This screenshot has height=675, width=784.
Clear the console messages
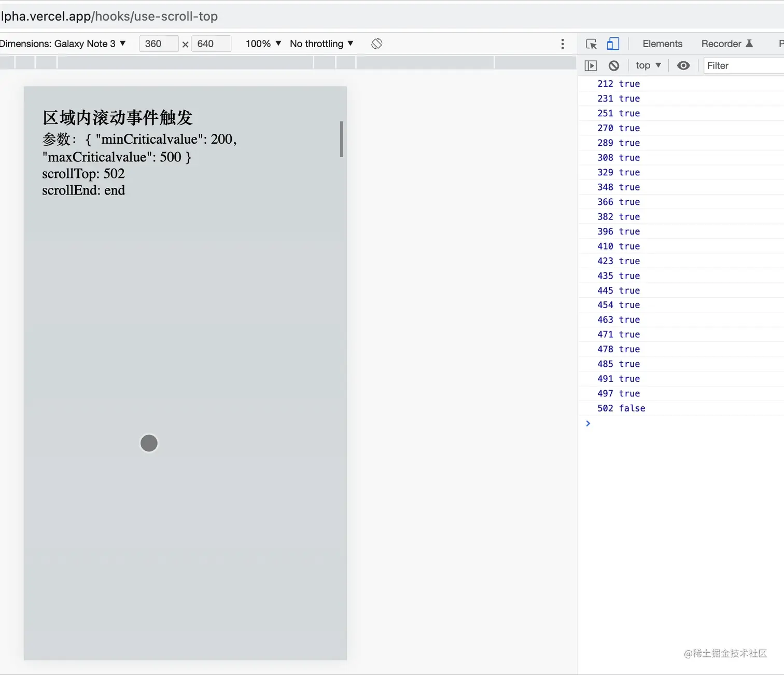(x=614, y=65)
